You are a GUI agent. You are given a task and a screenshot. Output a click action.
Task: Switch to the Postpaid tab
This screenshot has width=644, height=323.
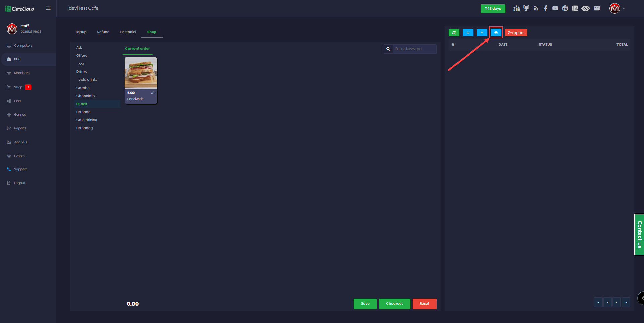tap(128, 32)
